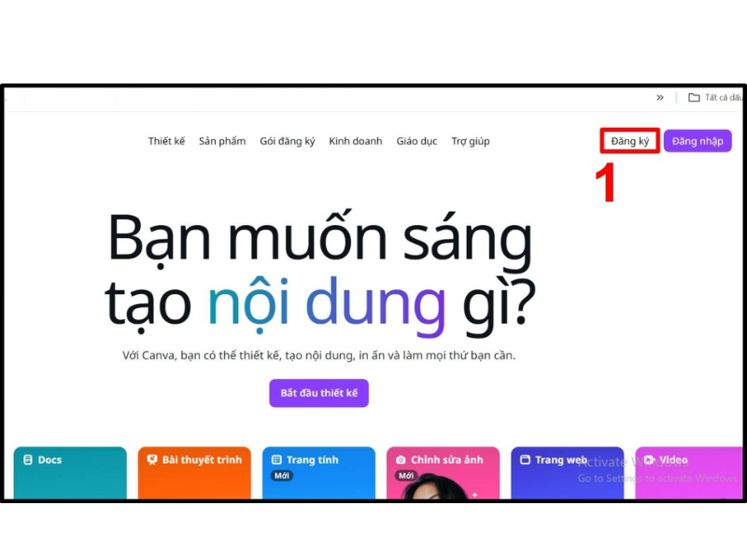This screenshot has height=560, width=747.
Task: Open the Sản phẩm dropdown
Action: click(222, 141)
